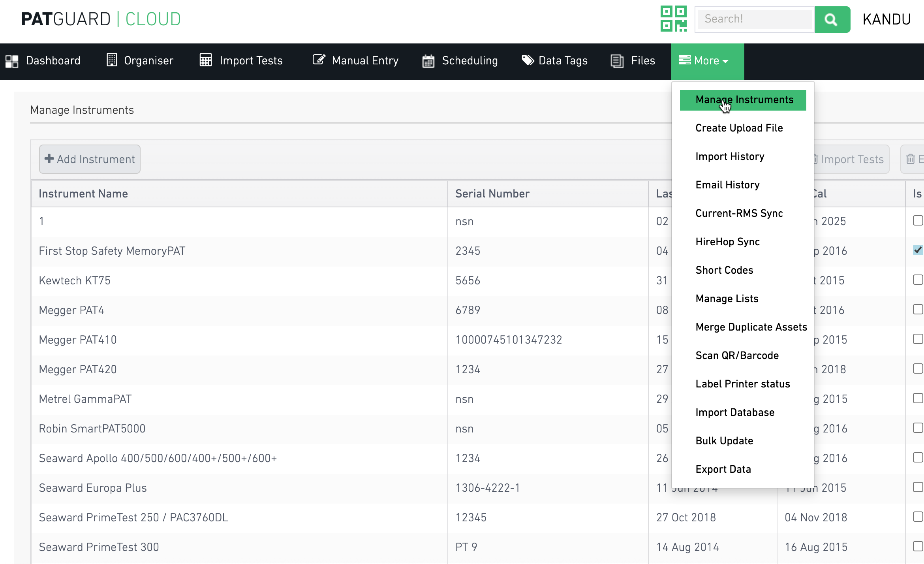
Task: Choose Export Data menu entry
Action: (x=723, y=469)
